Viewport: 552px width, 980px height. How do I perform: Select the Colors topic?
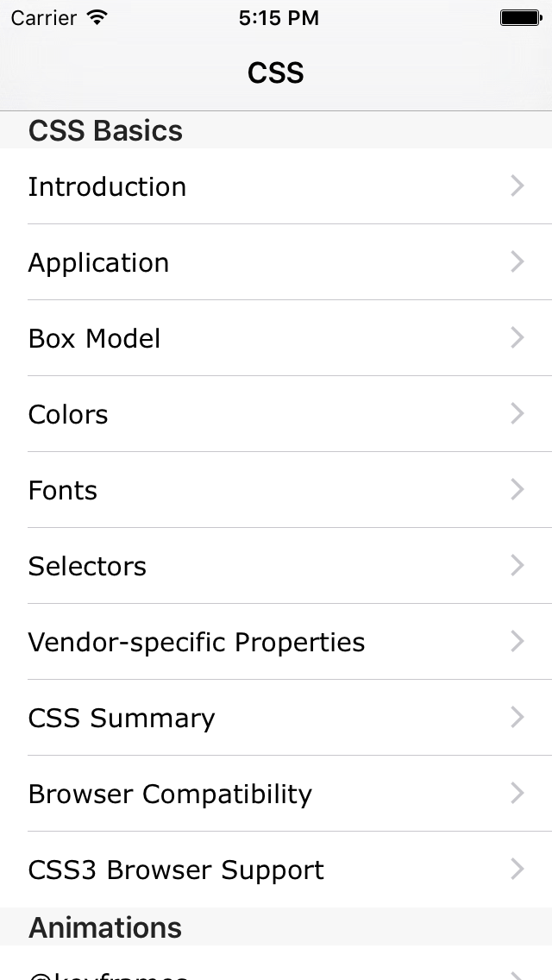pyautogui.click(x=276, y=413)
